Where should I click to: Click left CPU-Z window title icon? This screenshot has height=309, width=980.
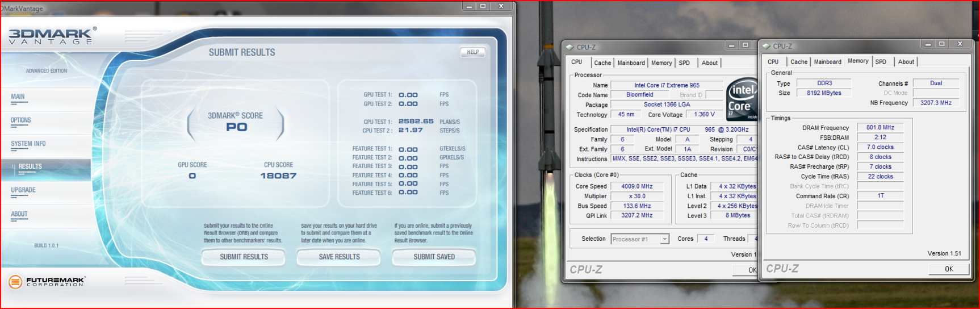570,47
